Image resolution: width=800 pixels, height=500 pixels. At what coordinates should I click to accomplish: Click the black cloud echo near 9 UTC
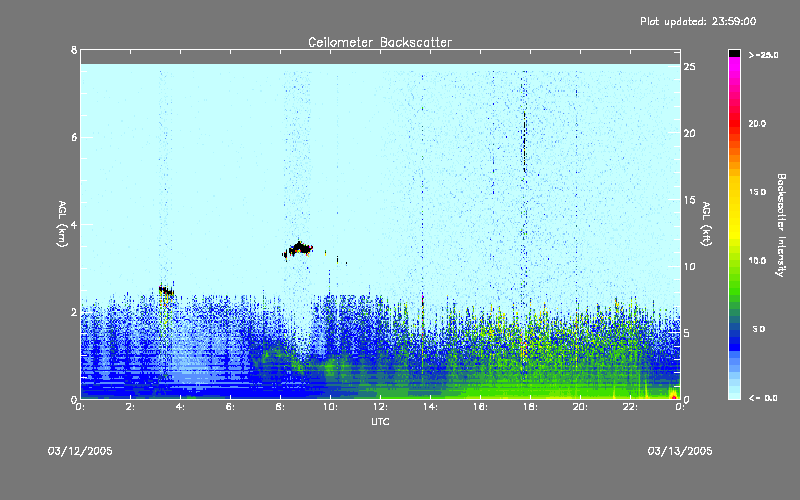(x=298, y=249)
